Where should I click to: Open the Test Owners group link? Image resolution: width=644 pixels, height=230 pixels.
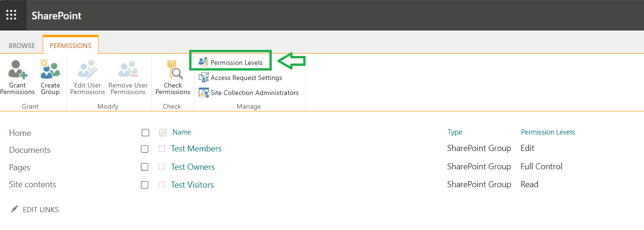click(x=193, y=167)
